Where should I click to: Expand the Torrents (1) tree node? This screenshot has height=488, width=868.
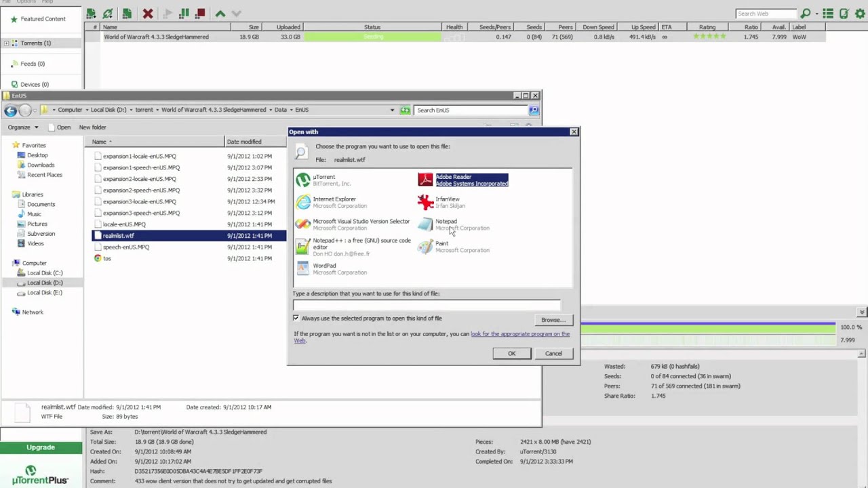point(6,43)
